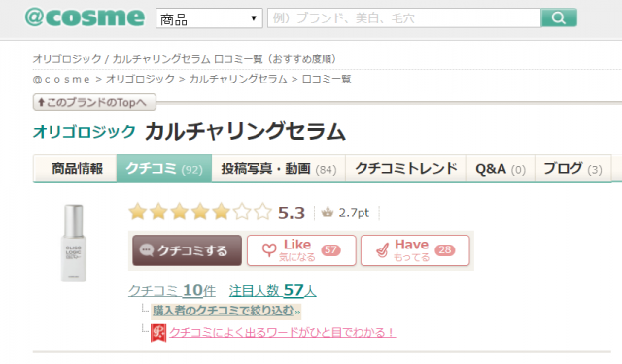The width and height of the screenshot is (622, 364).
Task: Click the magnifier search button
Action: pyautogui.click(x=559, y=17)
